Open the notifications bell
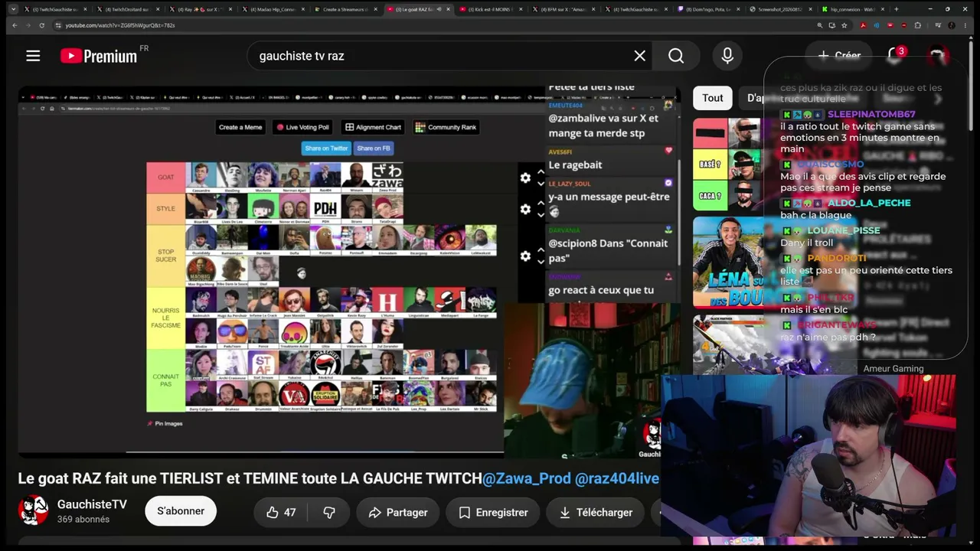The width and height of the screenshot is (980, 551). pos(895,55)
